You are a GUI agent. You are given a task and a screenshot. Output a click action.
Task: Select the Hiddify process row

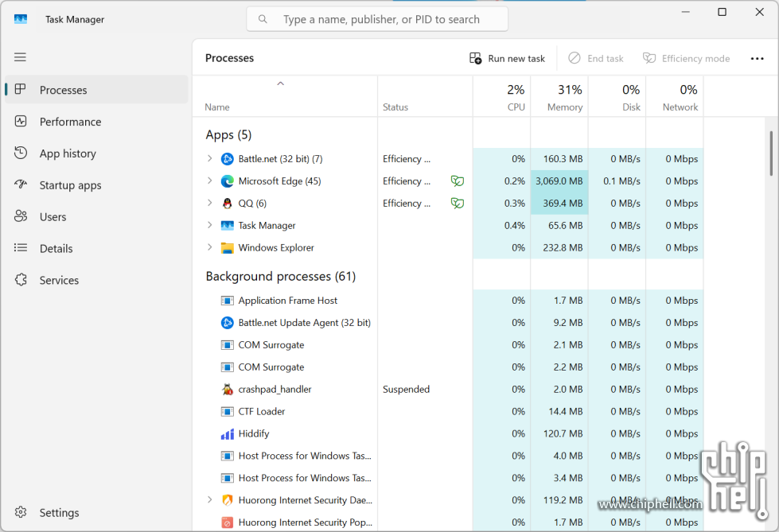pos(448,434)
